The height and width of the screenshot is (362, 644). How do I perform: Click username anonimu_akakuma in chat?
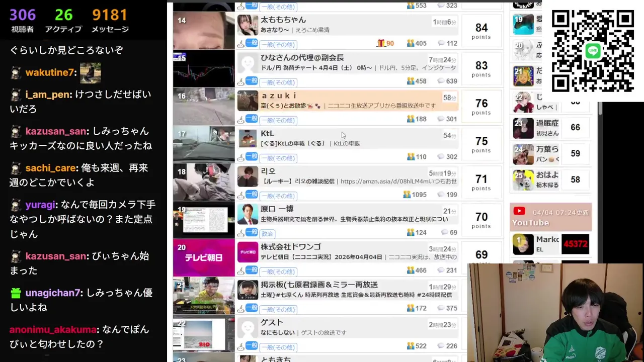(53, 330)
